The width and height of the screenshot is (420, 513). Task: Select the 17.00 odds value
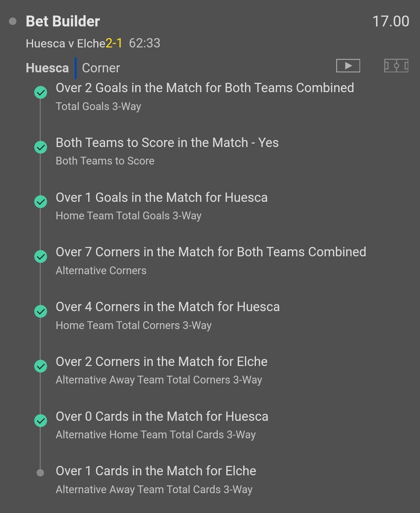point(390,21)
